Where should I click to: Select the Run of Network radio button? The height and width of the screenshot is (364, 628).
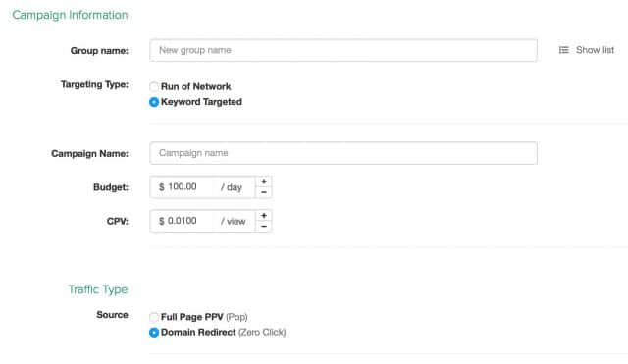click(154, 87)
